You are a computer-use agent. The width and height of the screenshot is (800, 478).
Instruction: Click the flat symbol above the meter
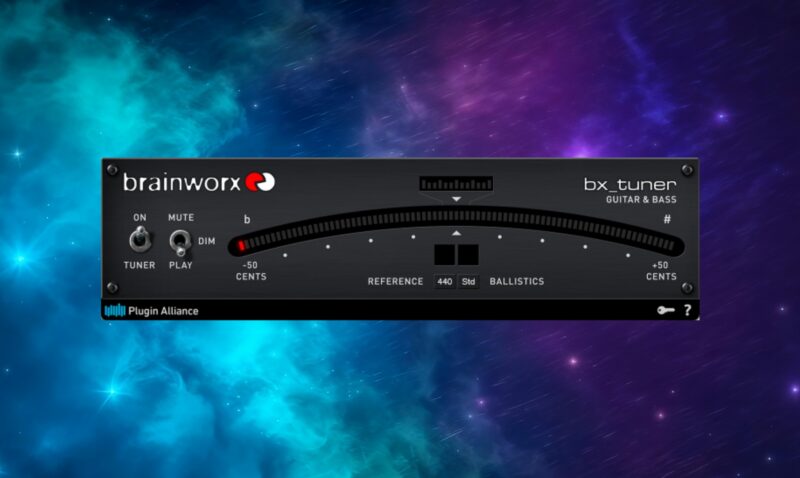248,219
